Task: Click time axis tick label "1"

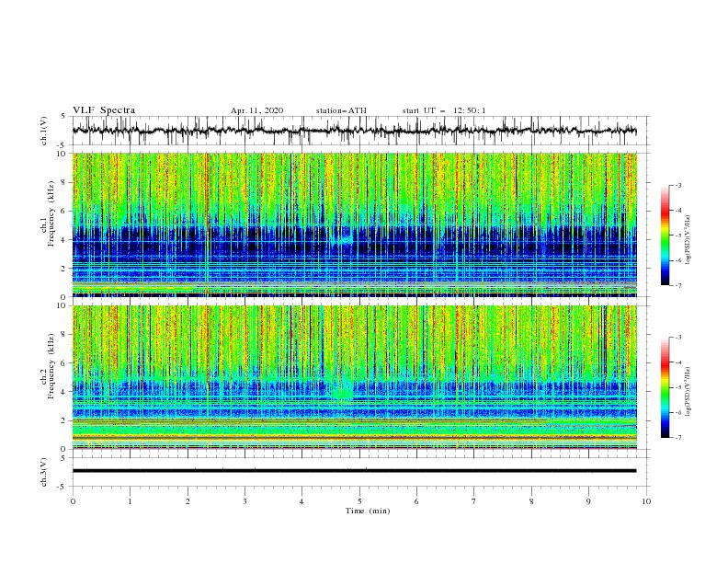Action: 130,501
